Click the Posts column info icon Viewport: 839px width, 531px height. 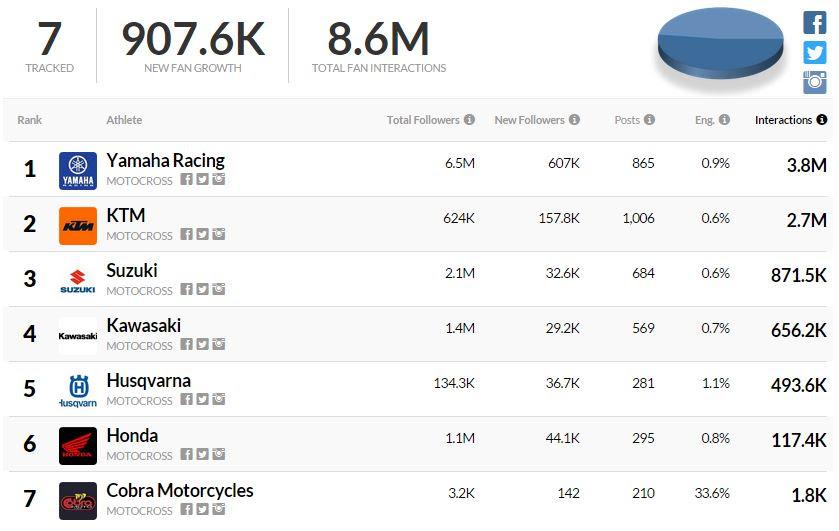click(x=649, y=120)
